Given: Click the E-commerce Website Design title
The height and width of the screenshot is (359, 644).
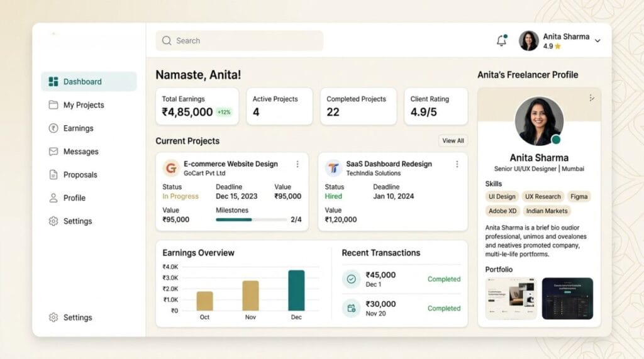Looking at the screenshot, I should pyautogui.click(x=230, y=163).
